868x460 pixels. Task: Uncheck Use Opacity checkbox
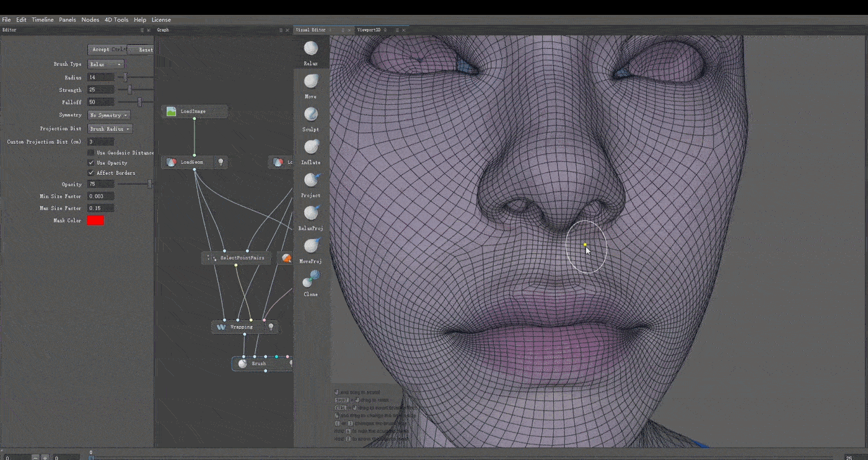pyautogui.click(x=91, y=162)
